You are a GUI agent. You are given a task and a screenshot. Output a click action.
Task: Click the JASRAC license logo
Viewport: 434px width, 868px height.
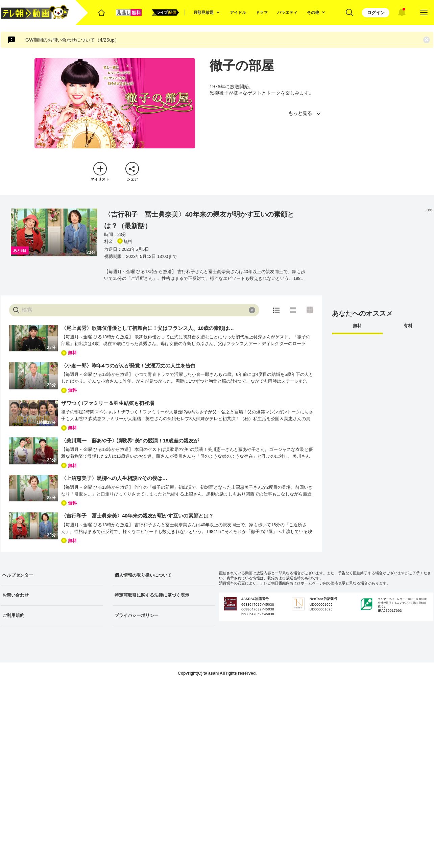pyautogui.click(x=230, y=604)
